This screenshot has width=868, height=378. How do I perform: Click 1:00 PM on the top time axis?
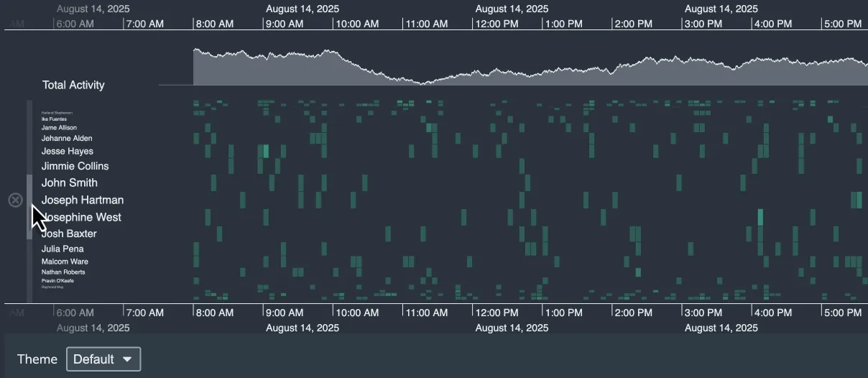(563, 24)
